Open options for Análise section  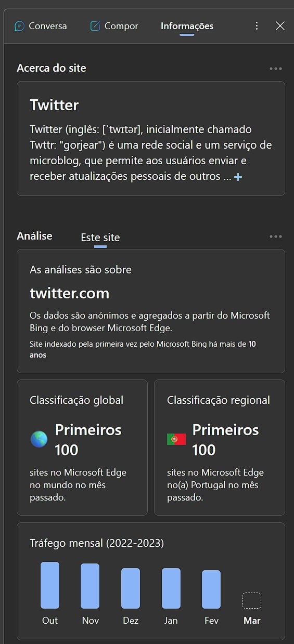276,236
